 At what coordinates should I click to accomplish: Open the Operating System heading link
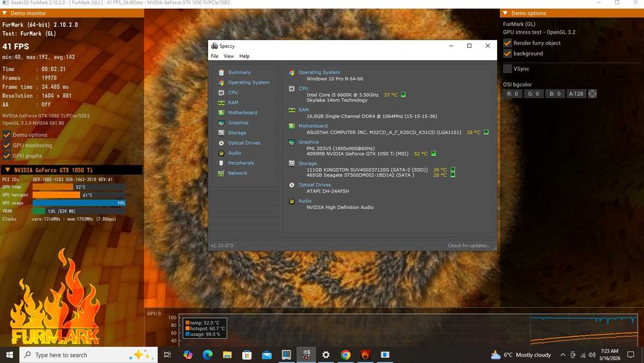pyautogui.click(x=319, y=72)
